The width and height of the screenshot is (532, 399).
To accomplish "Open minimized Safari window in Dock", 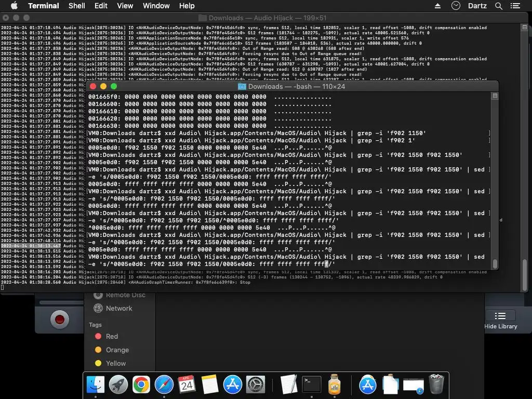I will pos(413,385).
